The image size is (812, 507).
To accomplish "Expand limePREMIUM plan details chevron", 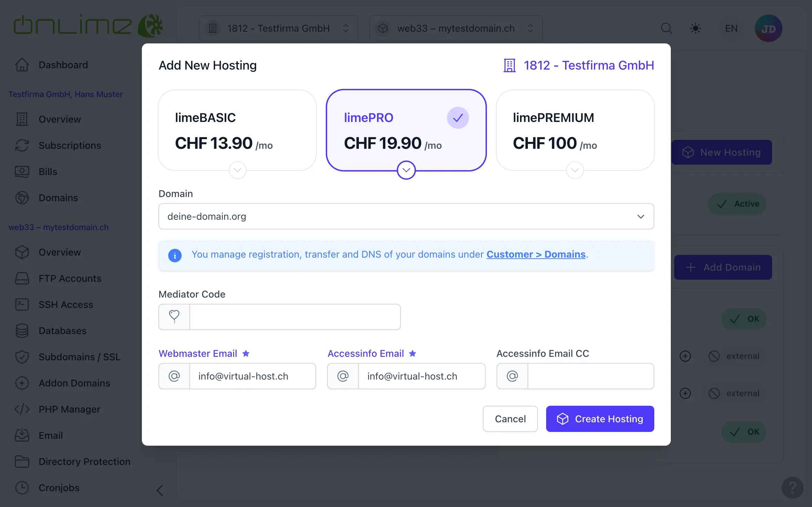I will pos(575,170).
